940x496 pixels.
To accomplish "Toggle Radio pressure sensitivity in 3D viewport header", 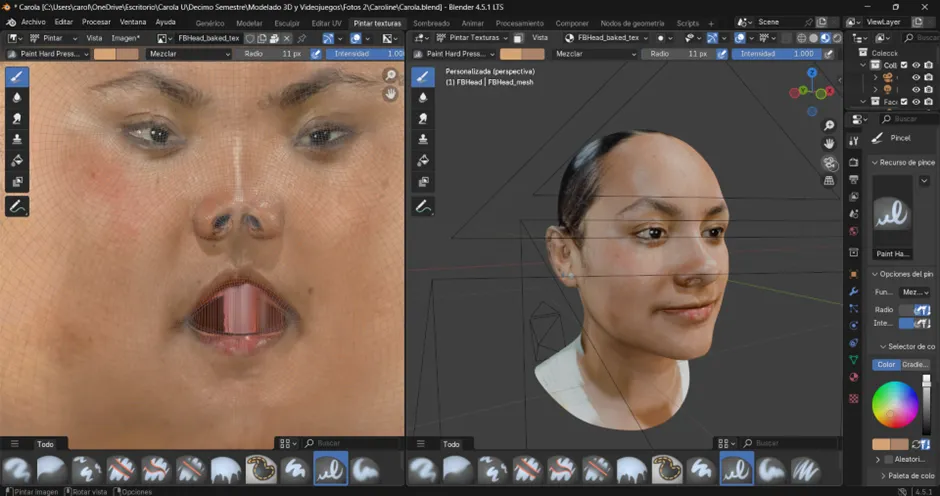I will pyautogui.click(x=722, y=54).
